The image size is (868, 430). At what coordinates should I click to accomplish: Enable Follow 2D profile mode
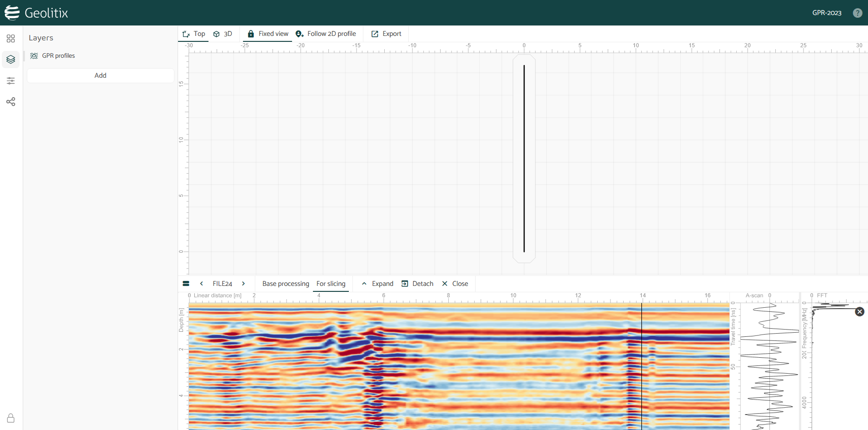click(x=326, y=34)
